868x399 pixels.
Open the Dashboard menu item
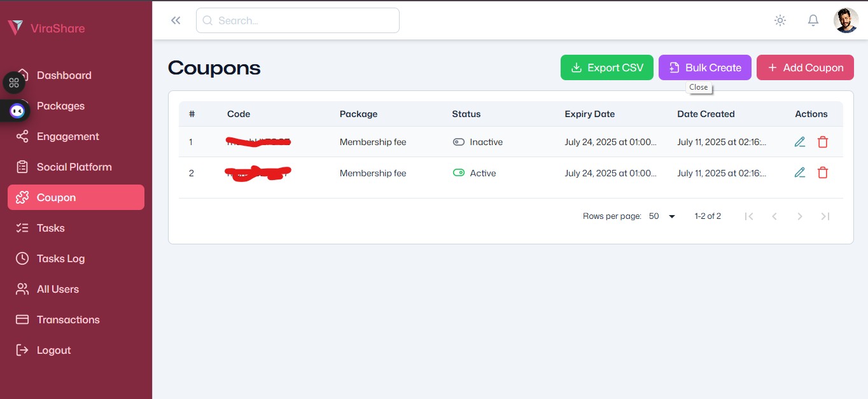coord(76,75)
